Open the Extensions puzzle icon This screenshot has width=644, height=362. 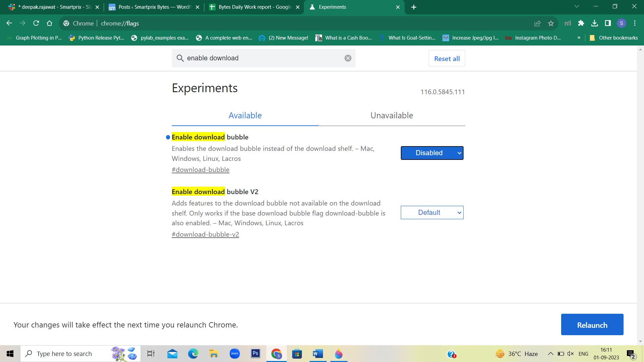[x=581, y=23]
